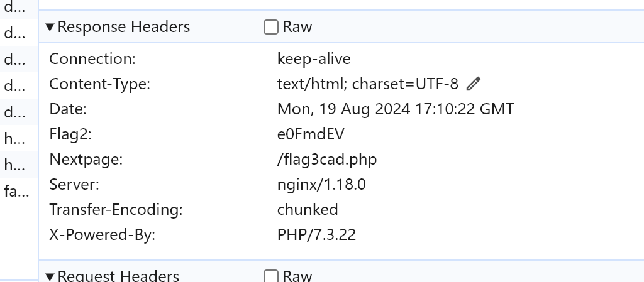
Task: Select the keep-alive Connection value
Action: pyautogui.click(x=314, y=59)
